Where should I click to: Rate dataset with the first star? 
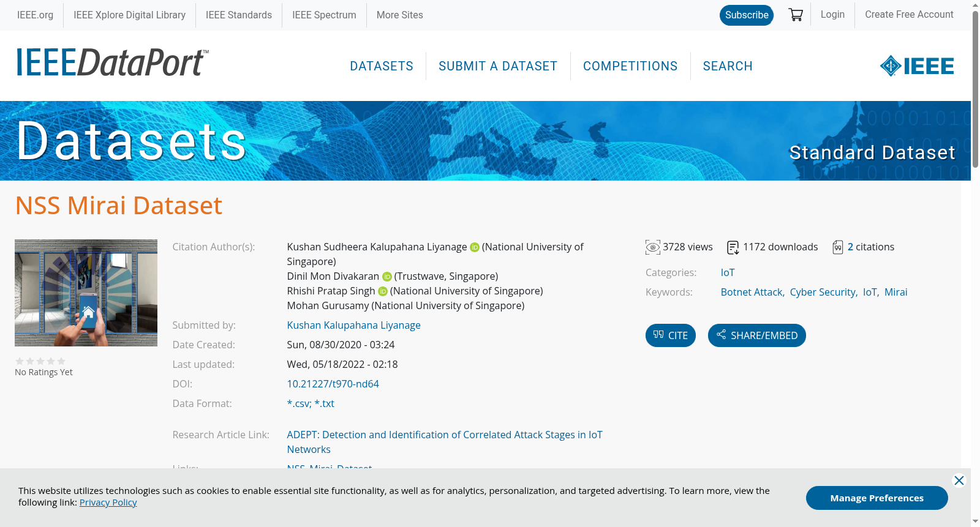point(20,361)
